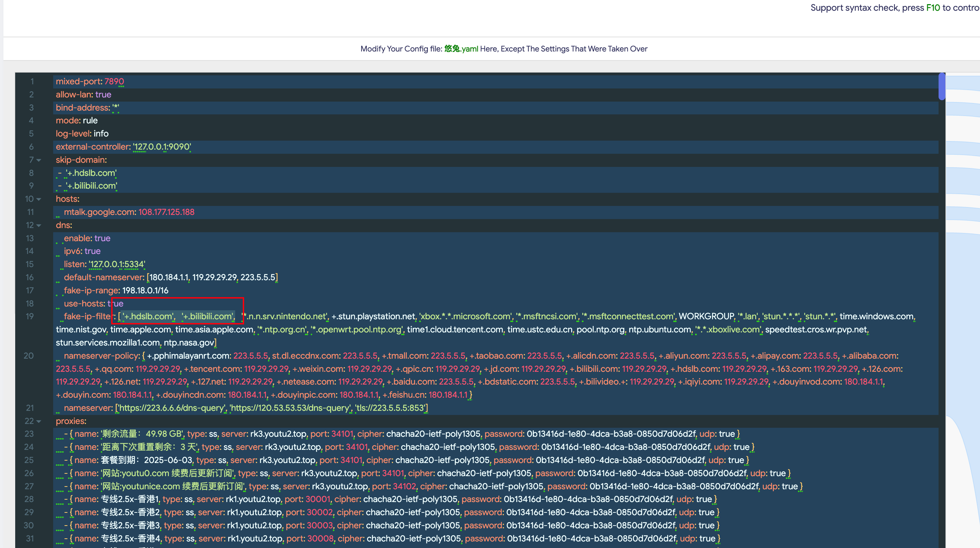Click the ipv6 true value

(x=93, y=251)
